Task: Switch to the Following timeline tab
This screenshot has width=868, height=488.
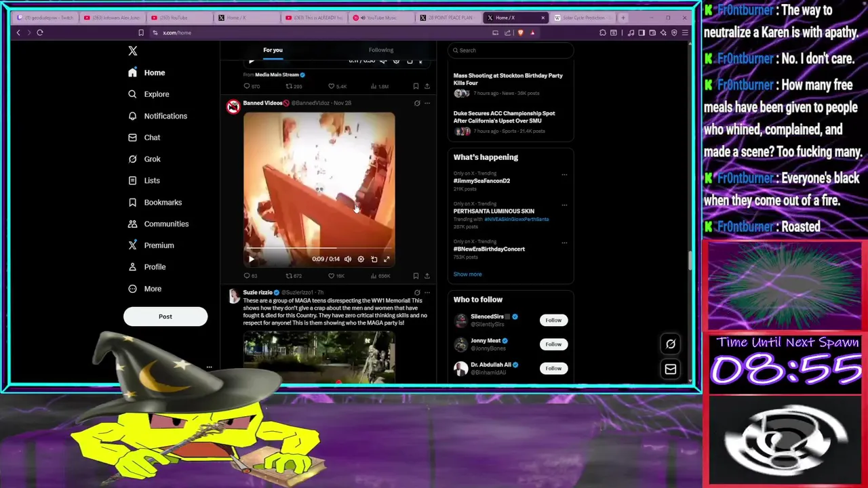Action: point(381,50)
